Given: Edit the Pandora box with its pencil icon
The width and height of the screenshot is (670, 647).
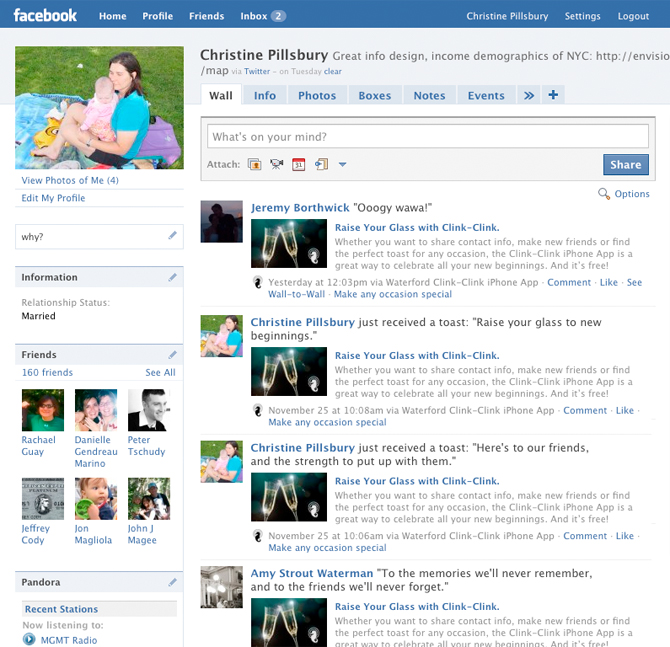Looking at the screenshot, I should [172, 582].
